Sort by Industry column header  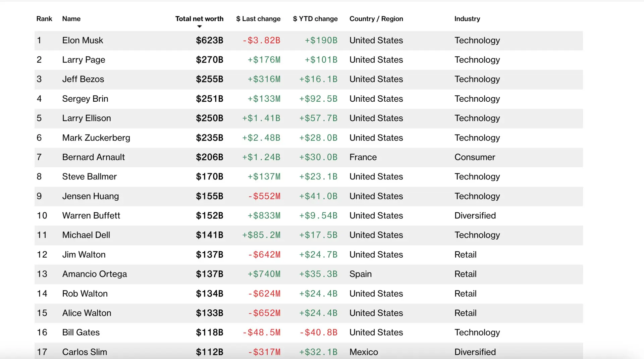coord(467,19)
